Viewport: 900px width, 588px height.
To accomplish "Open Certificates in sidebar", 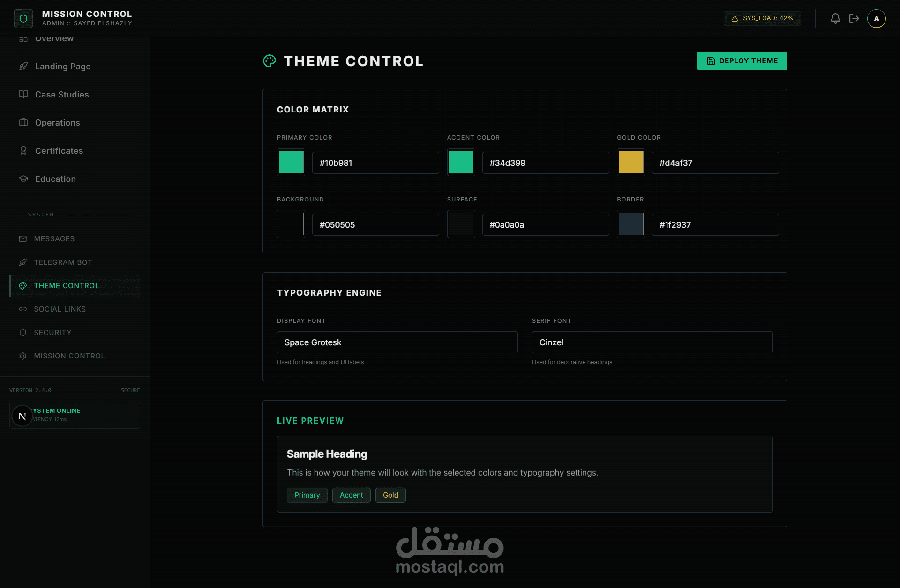I will tap(59, 151).
